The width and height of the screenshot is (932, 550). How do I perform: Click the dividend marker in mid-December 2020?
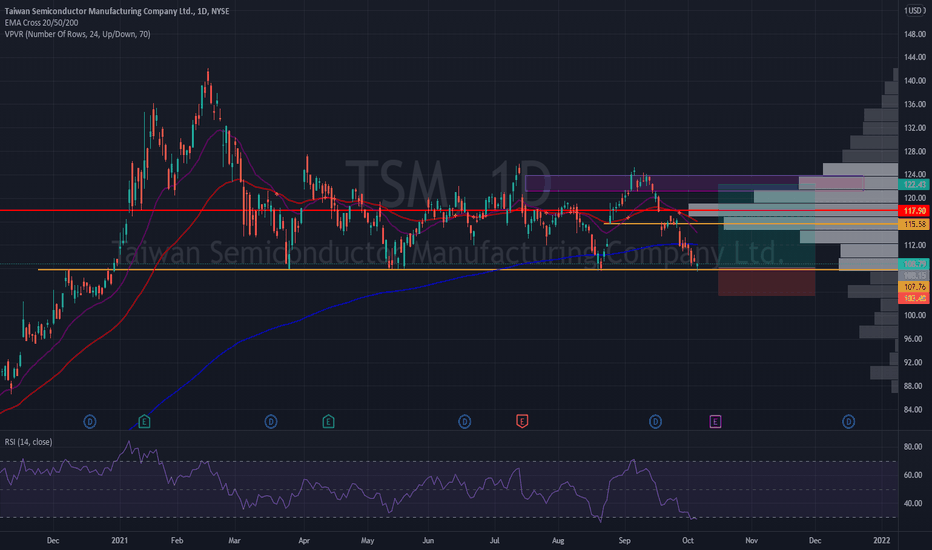[x=90, y=422]
